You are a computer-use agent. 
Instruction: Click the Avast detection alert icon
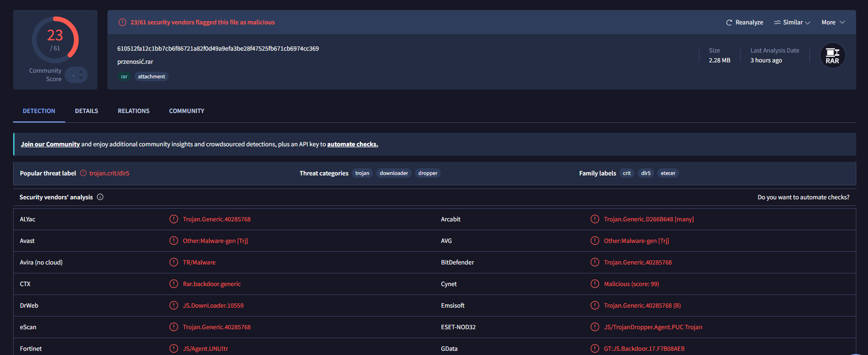pyautogui.click(x=174, y=241)
